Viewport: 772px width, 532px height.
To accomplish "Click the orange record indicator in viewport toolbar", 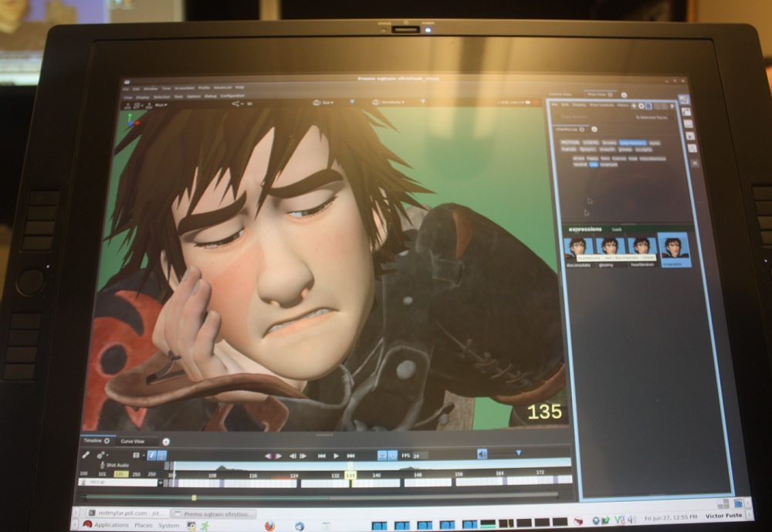I will coord(537,103).
